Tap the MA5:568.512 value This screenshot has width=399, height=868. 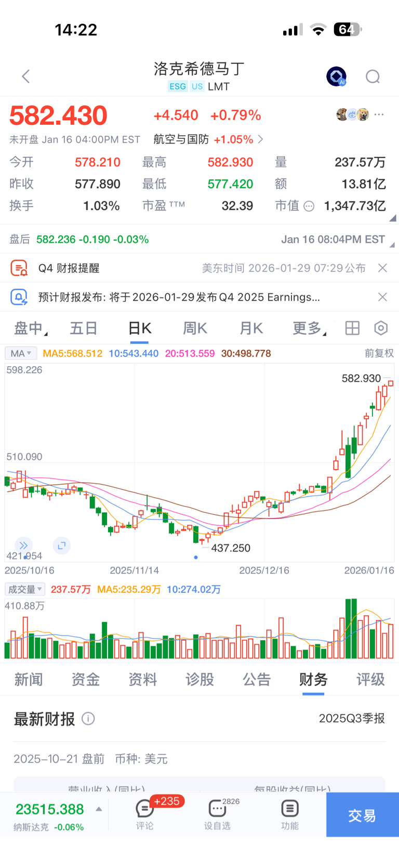[73, 354]
